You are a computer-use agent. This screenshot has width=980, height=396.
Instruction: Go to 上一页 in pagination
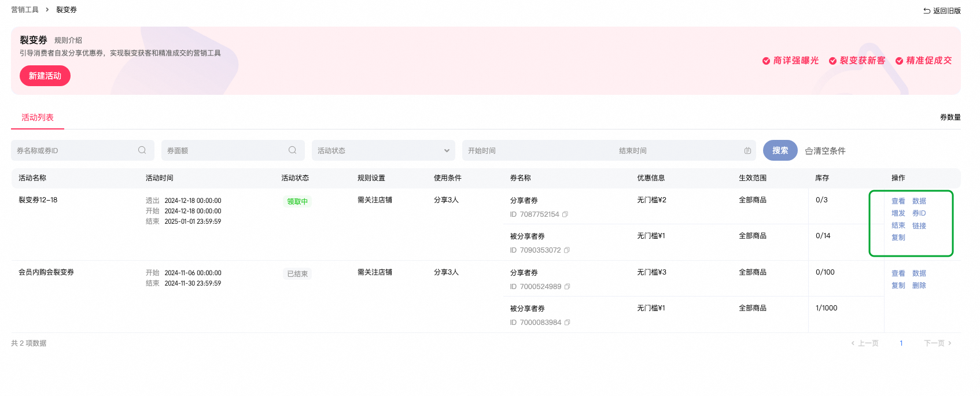tap(865, 343)
